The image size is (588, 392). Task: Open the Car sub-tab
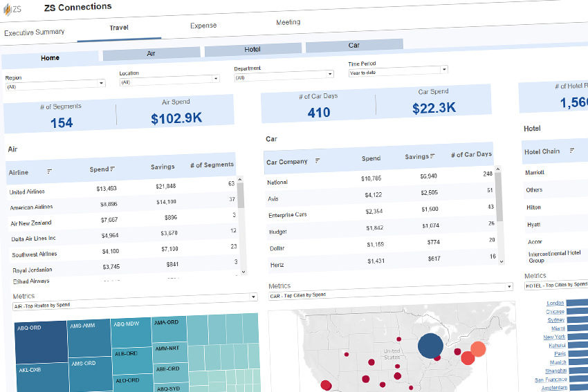pyautogui.click(x=354, y=45)
